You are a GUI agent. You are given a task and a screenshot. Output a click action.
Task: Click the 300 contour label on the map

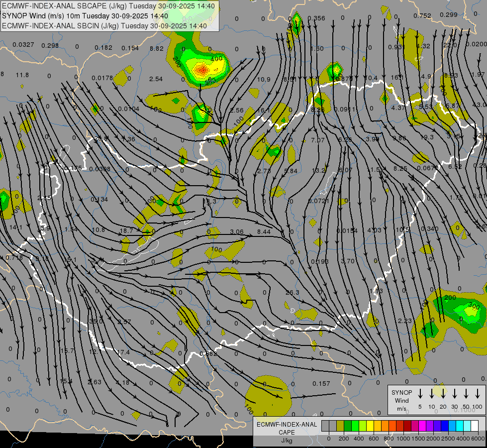point(474,306)
